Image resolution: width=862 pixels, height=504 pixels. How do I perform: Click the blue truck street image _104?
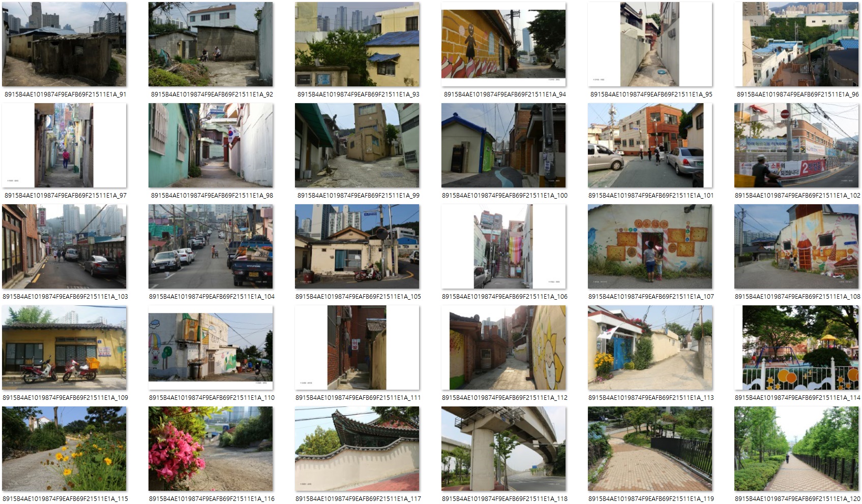click(x=211, y=246)
